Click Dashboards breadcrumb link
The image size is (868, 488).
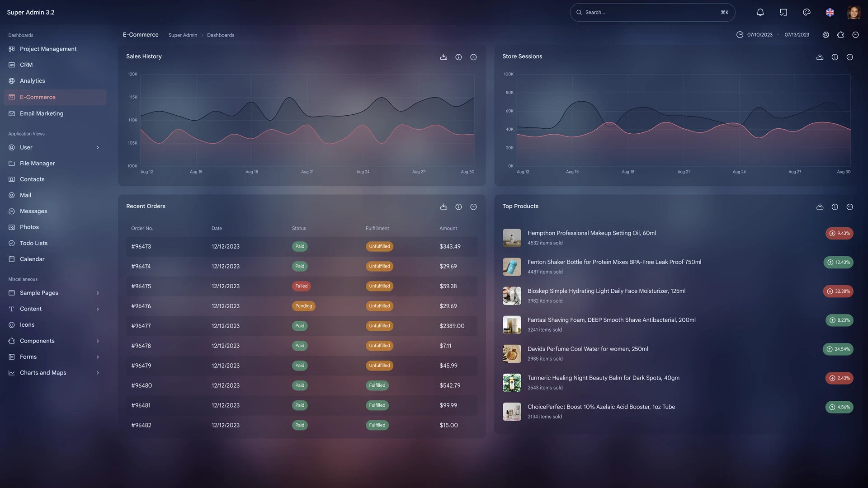(221, 35)
